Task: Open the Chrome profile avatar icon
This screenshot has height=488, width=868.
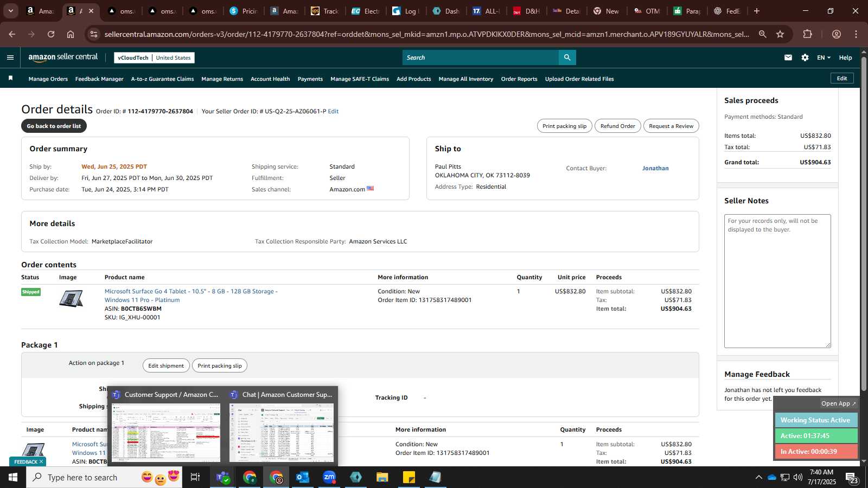Action: tap(837, 34)
